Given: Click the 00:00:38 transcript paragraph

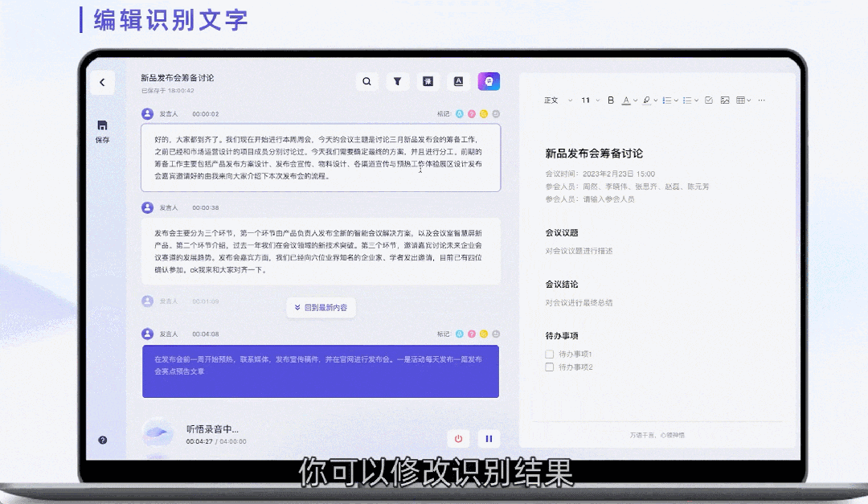Looking at the screenshot, I should (x=321, y=252).
